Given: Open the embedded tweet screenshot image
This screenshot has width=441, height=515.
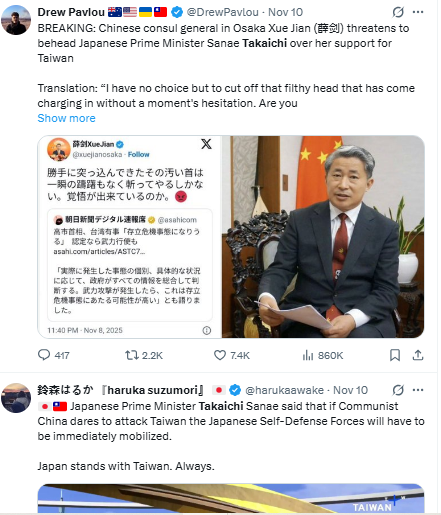Looking at the screenshot, I should pyautogui.click(x=130, y=237).
